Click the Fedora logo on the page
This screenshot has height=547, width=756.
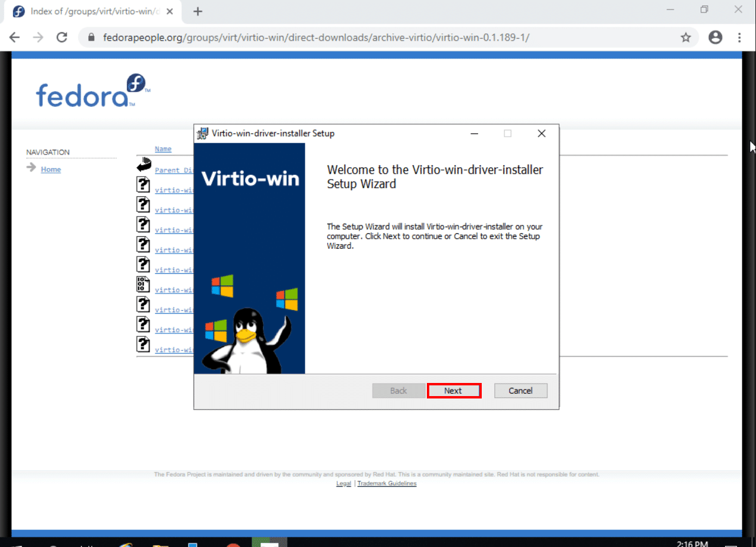94,91
